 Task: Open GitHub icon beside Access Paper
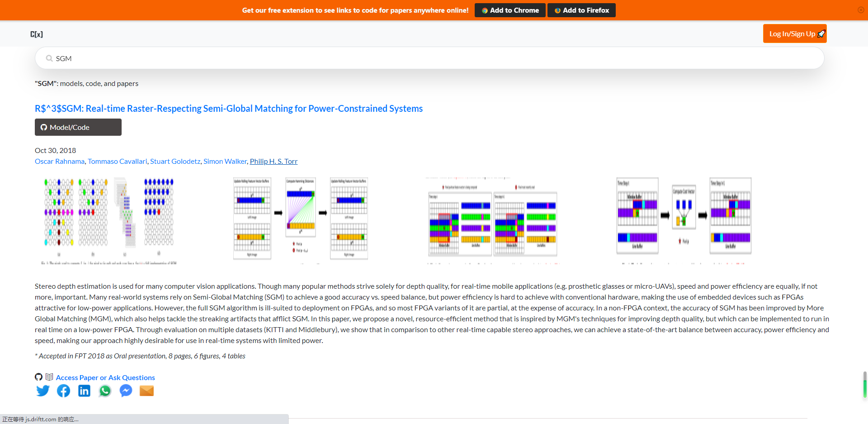coord(39,377)
